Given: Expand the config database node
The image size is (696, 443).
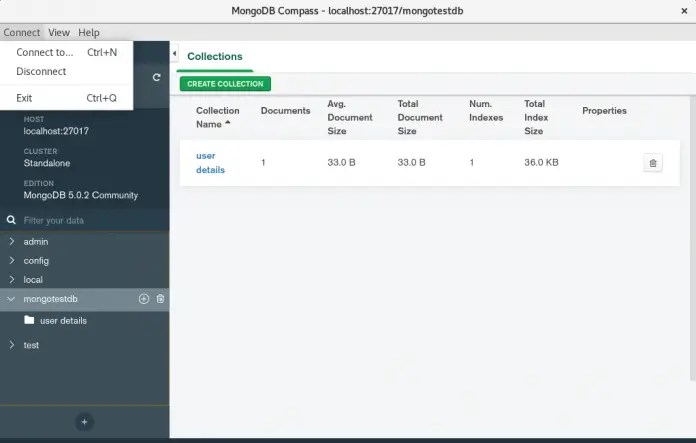Looking at the screenshot, I should pos(11,261).
